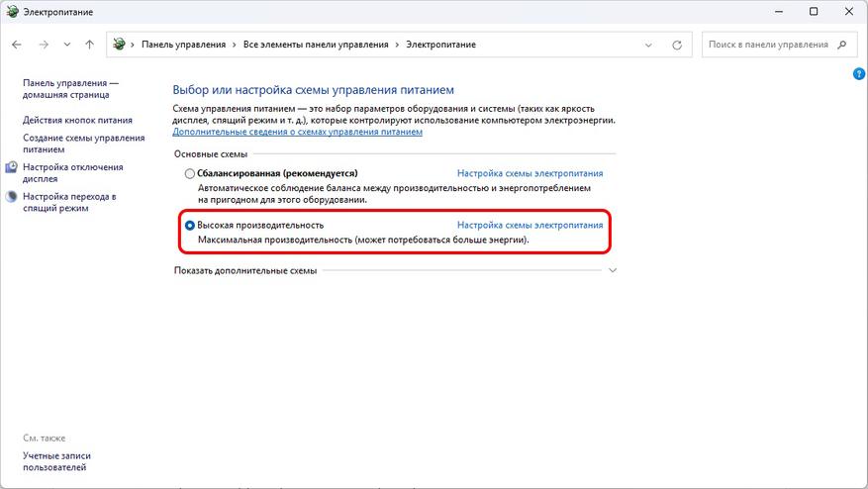Viewport: 868px width, 489px height.
Task: Click the Электропитание title bar icon
Action: 12,12
